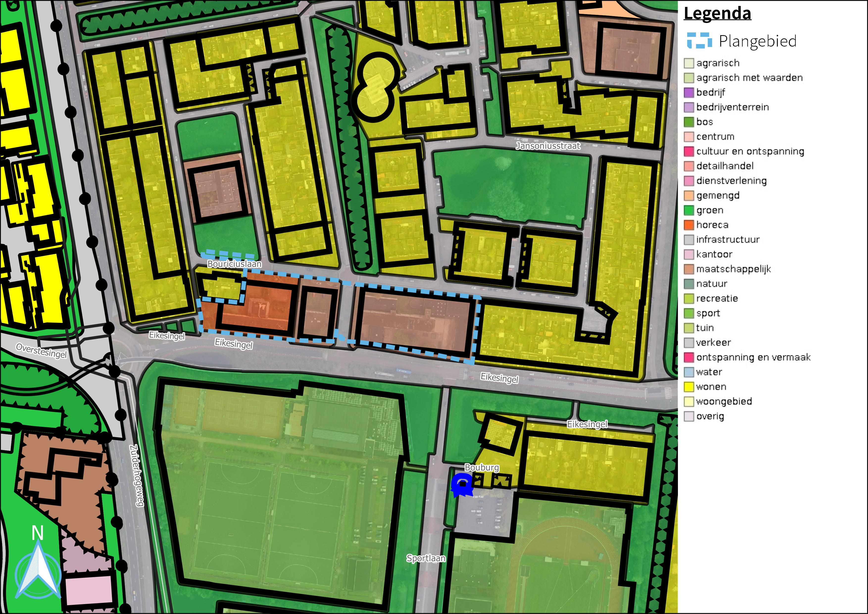
Task: Click the yellow wonen legend swatch
Action: 689,387
